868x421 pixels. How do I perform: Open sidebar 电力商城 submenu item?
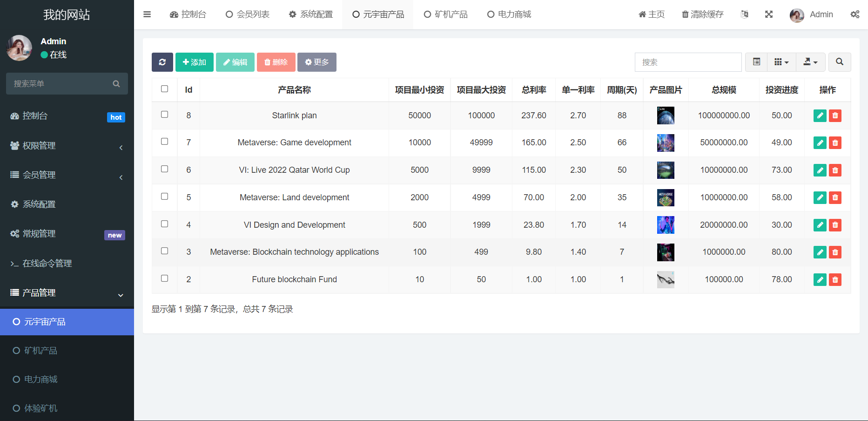tap(67, 380)
